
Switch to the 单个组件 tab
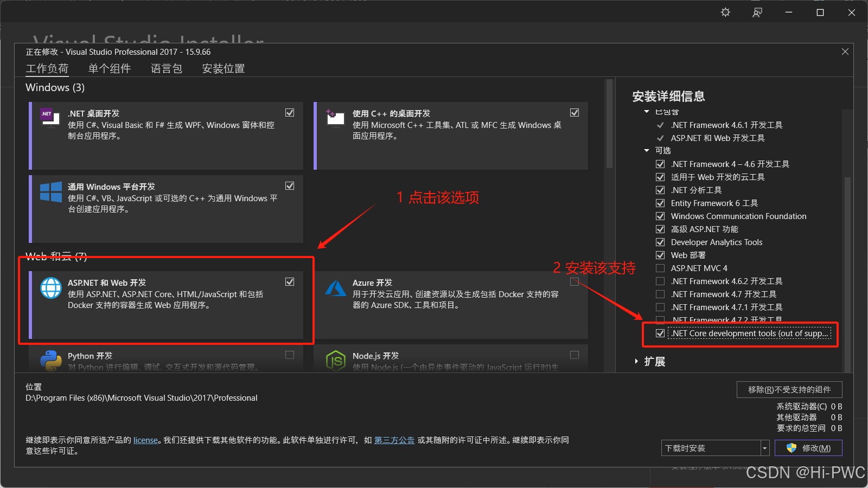[110, 68]
